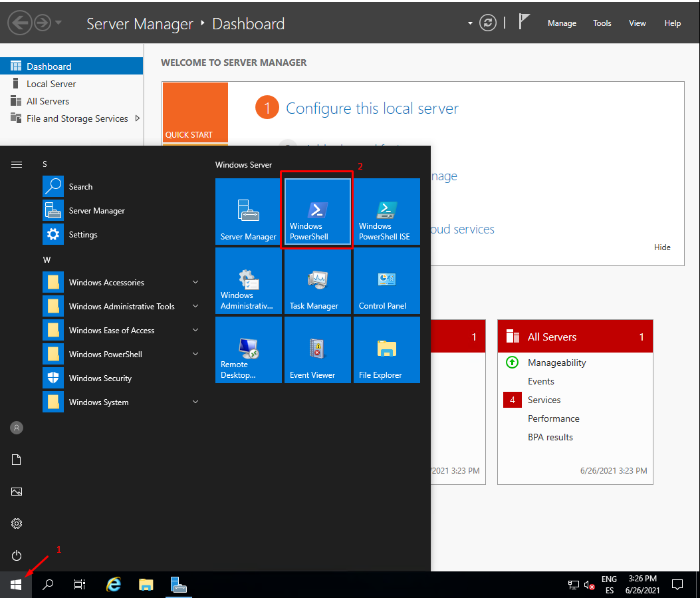The image size is (700, 598).
Task: Click the Start menu hamburger icon
Action: click(x=17, y=165)
